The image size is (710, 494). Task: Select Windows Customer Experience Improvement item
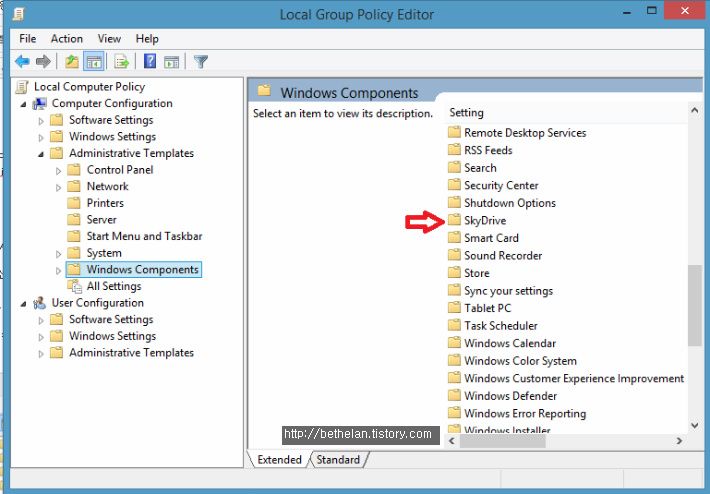pos(574,379)
